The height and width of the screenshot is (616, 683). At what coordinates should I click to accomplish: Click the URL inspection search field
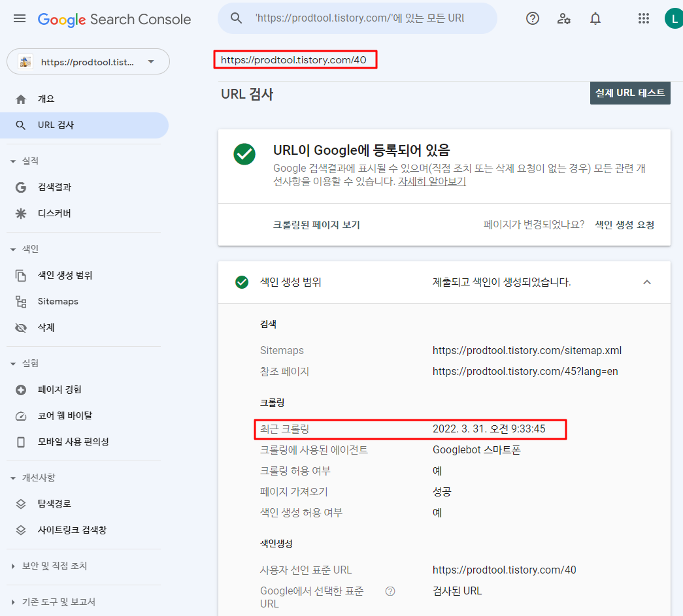[357, 18]
